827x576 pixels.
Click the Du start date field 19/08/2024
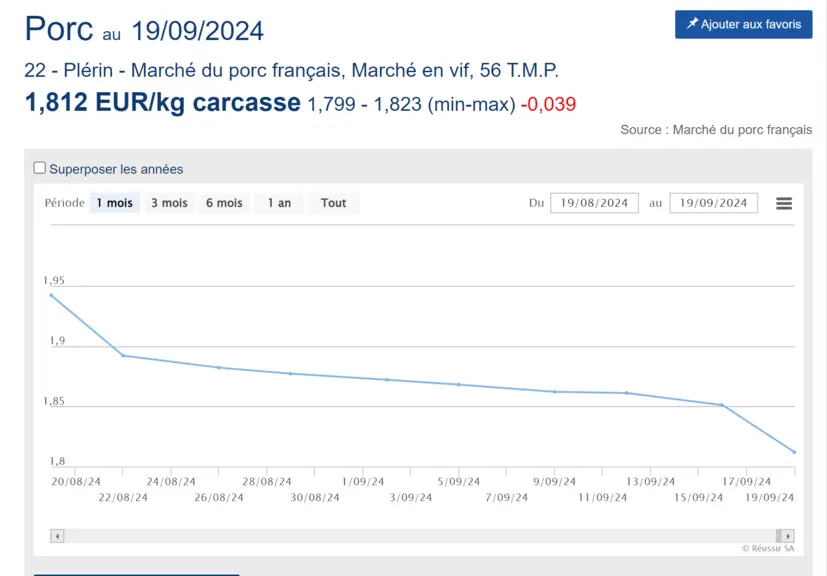coord(594,203)
